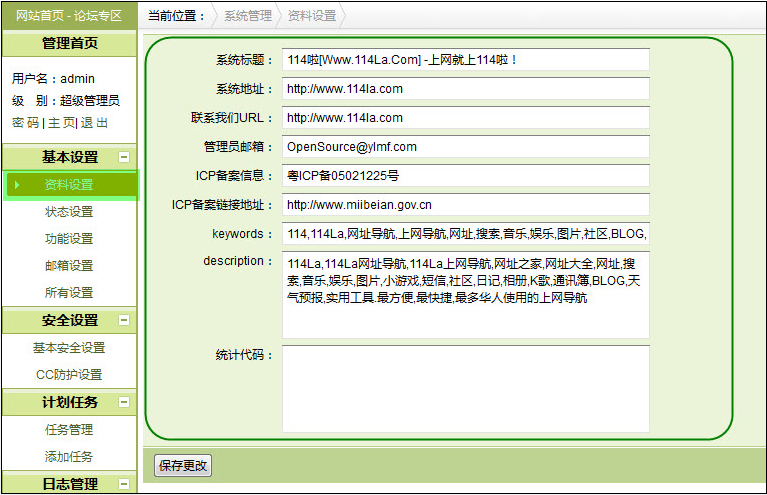The image size is (767, 495).
Task: Open 添加任务 menu item
Action: tap(69, 457)
